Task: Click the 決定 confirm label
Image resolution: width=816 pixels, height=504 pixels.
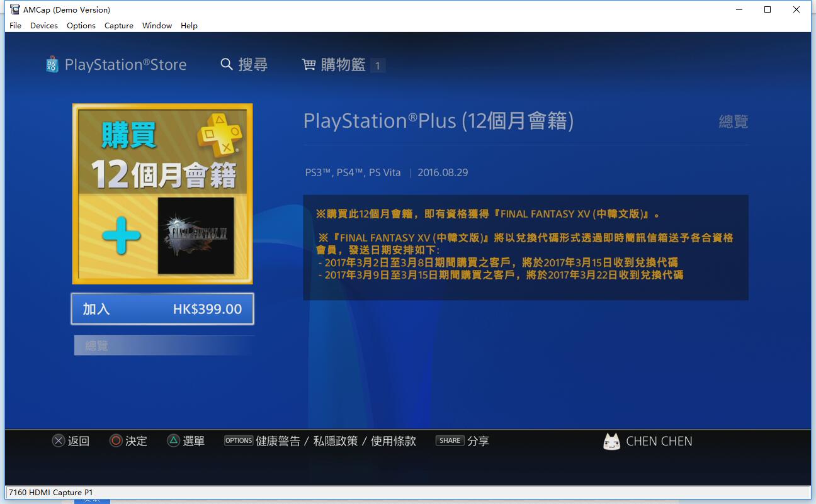Action: point(136,441)
